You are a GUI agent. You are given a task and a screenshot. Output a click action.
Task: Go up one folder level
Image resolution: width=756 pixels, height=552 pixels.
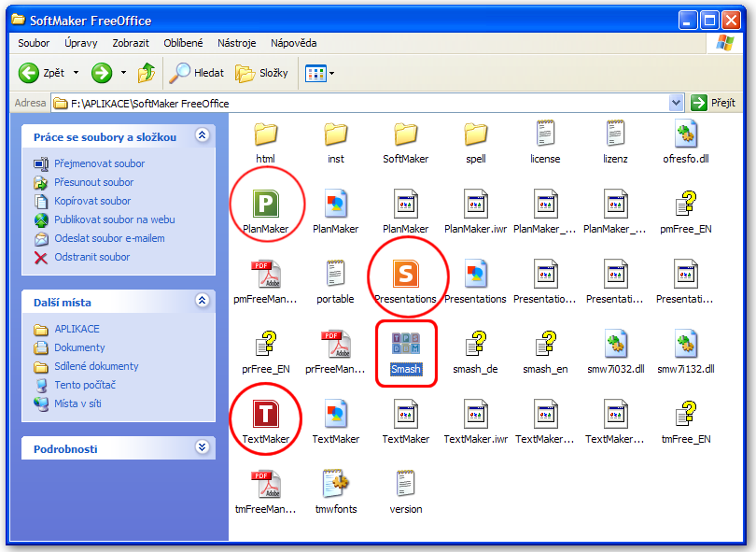tap(147, 73)
